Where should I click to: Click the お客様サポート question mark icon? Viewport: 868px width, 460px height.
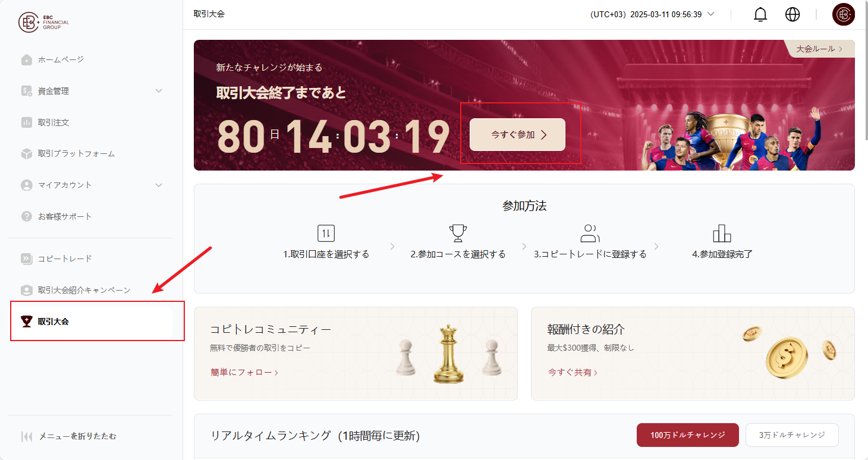point(26,216)
